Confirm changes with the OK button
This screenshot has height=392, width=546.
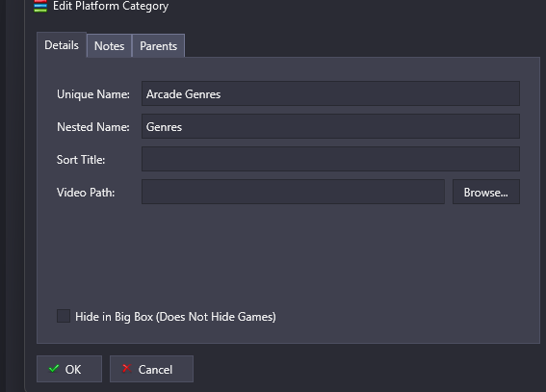point(69,369)
